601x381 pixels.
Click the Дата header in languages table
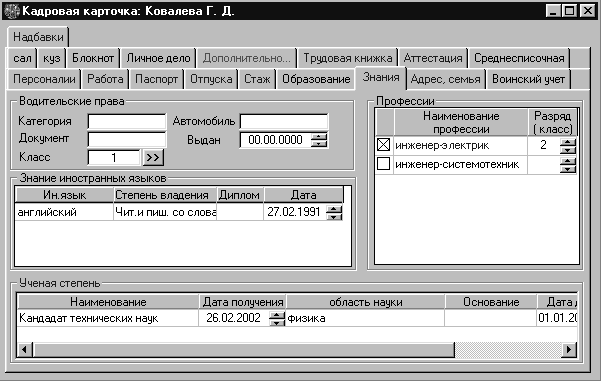point(303,195)
